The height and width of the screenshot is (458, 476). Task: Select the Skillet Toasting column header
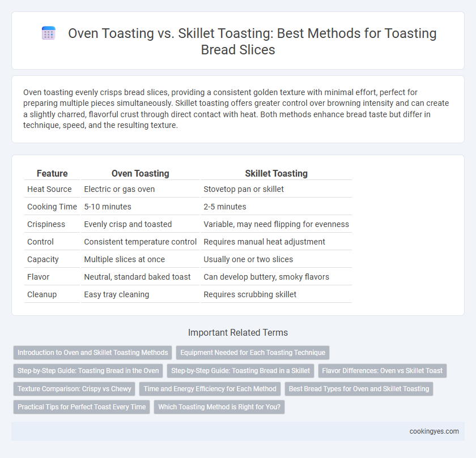[277, 173]
